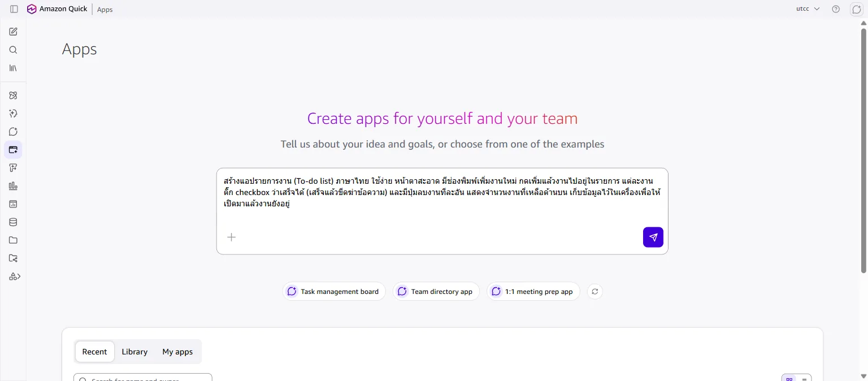Switch to the Recent tab

(94, 352)
